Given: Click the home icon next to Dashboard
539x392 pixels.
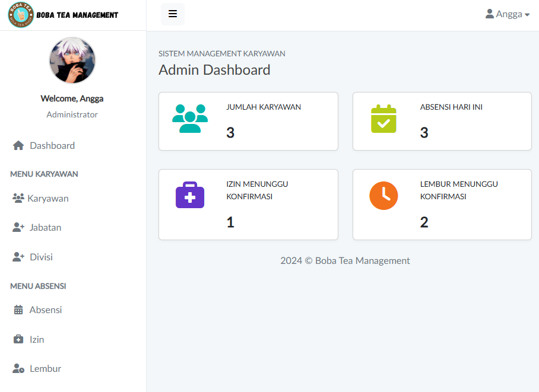Looking at the screenshot, I should click(18, 145).
